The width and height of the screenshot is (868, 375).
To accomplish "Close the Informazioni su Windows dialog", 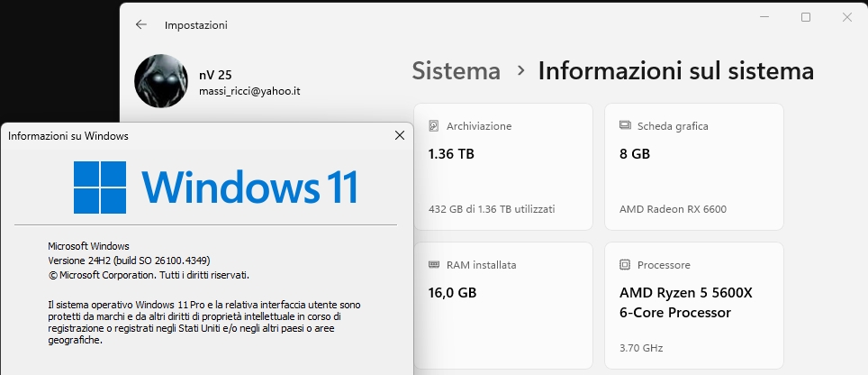I will coord(400,136).
